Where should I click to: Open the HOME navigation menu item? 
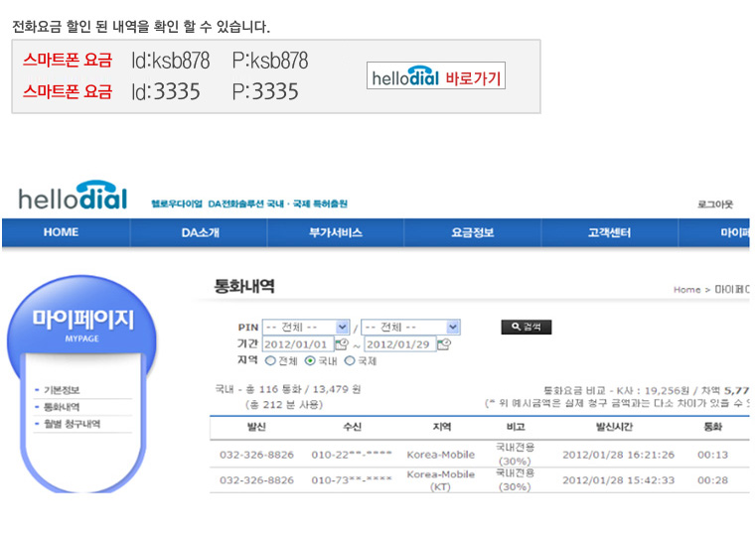[61, 232]
